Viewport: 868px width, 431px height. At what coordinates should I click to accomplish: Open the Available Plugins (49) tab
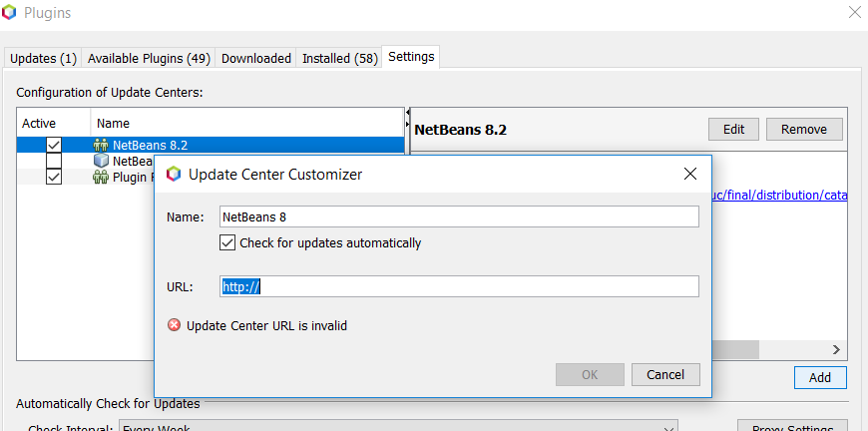pos(149,58)
